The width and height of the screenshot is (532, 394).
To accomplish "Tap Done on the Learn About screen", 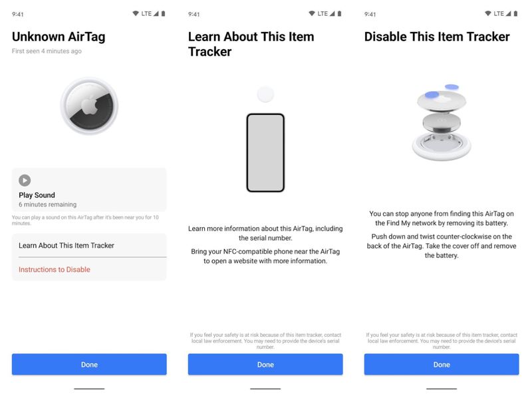I will point(266,364).
